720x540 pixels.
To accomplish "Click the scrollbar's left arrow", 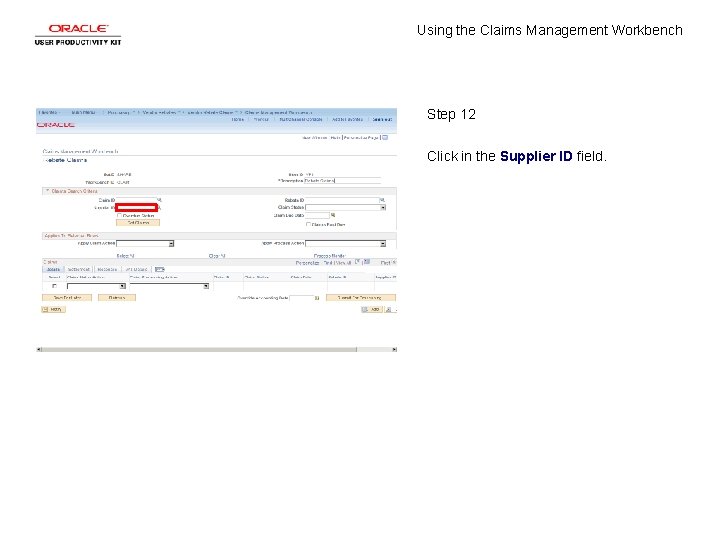I will point(39,349).
